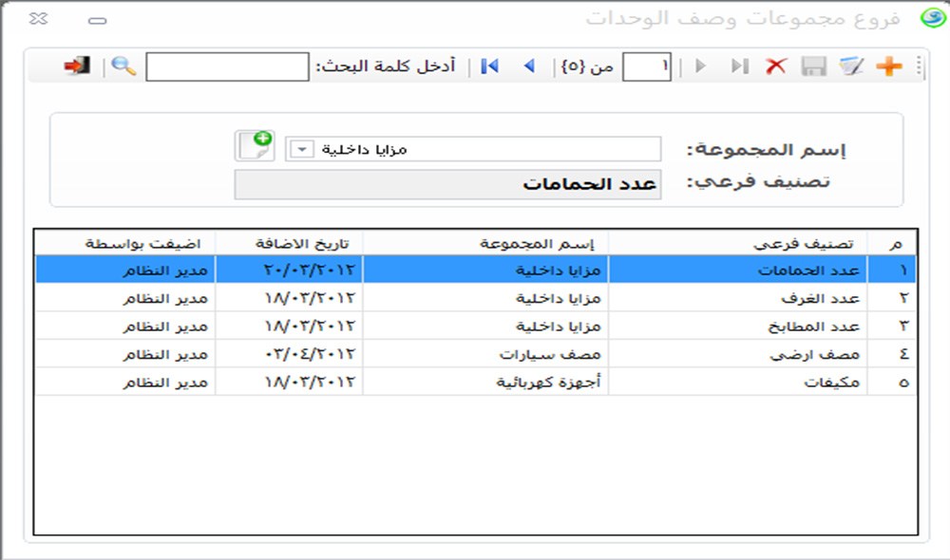Screen dimensions: 950x560
Task: Add a new group with the green-plus page button
Action: click(x=255, y=146)
